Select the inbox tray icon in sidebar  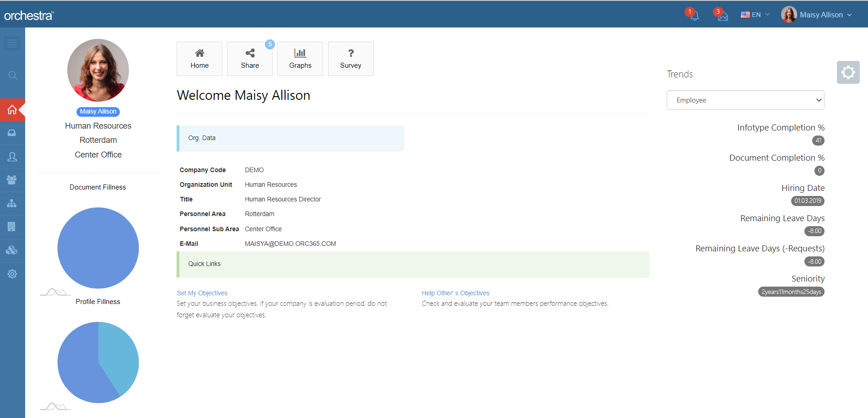[x=12, y=133]
